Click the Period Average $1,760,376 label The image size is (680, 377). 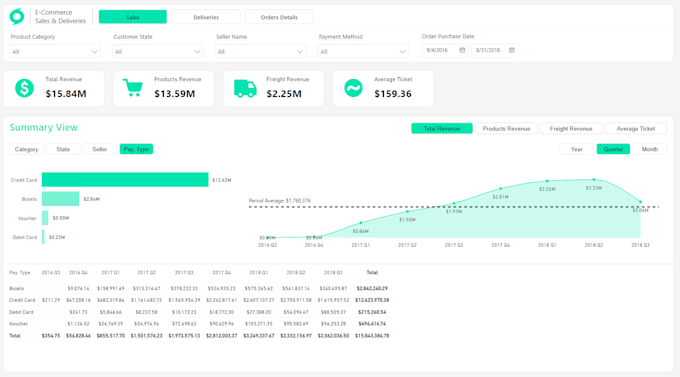click(x=280, y=200)
